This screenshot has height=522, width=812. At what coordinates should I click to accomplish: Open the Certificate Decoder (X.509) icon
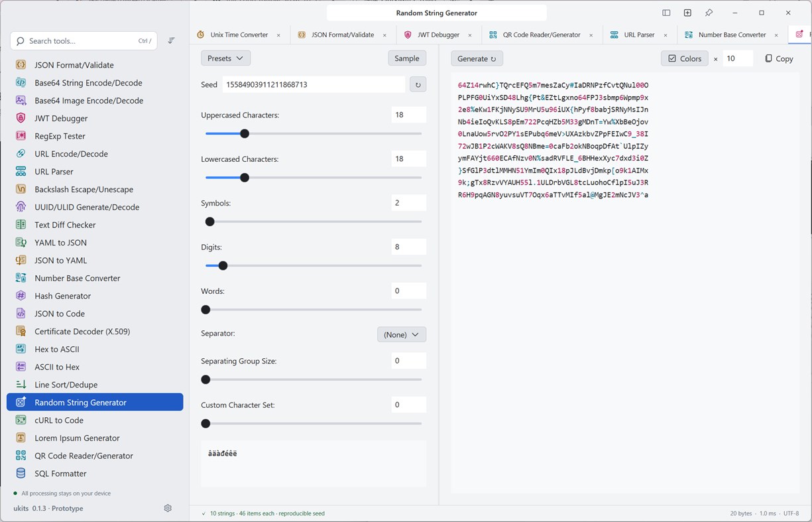click(x=21, y=331)
